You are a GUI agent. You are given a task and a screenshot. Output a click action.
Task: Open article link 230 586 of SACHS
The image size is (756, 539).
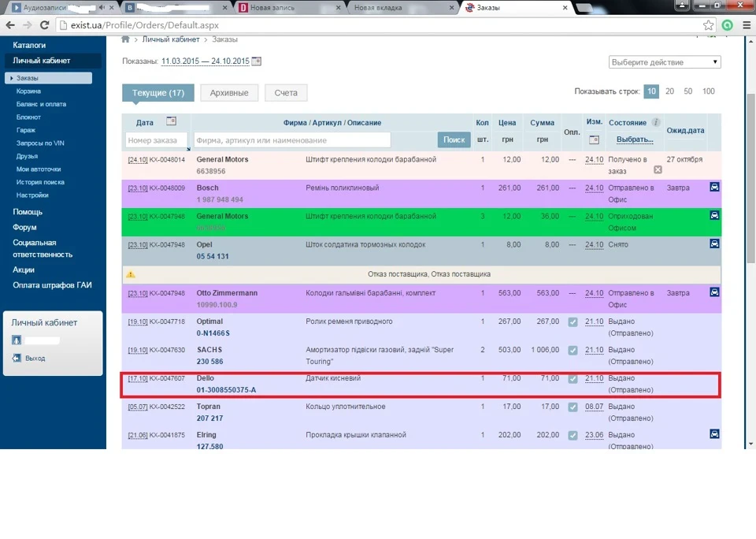pos(209,362)
